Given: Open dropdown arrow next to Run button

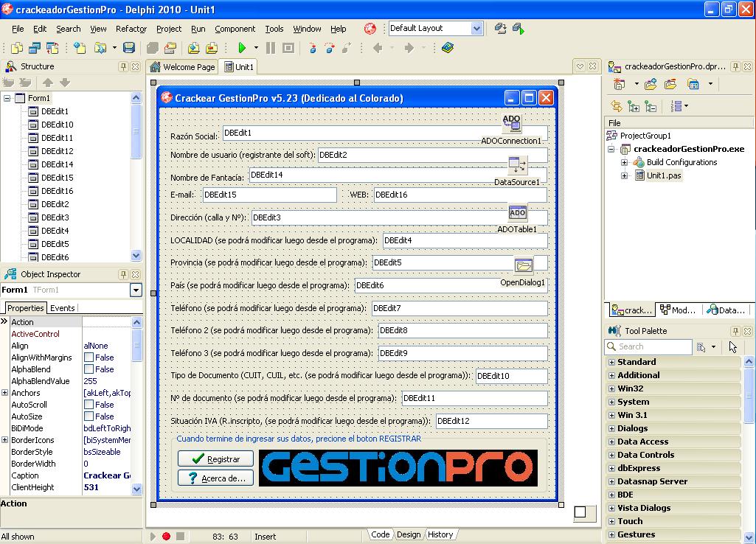Looking at the screenshot, I should [256, 48].
